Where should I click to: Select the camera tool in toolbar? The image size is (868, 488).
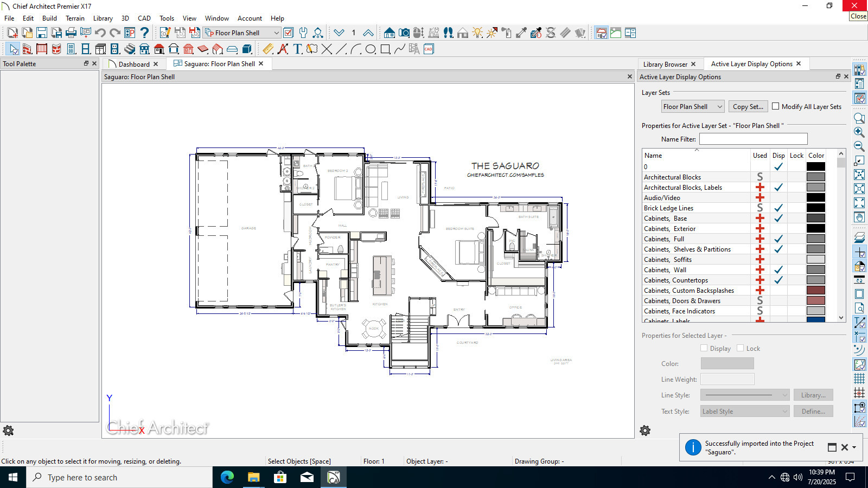(x=404, y=33)
